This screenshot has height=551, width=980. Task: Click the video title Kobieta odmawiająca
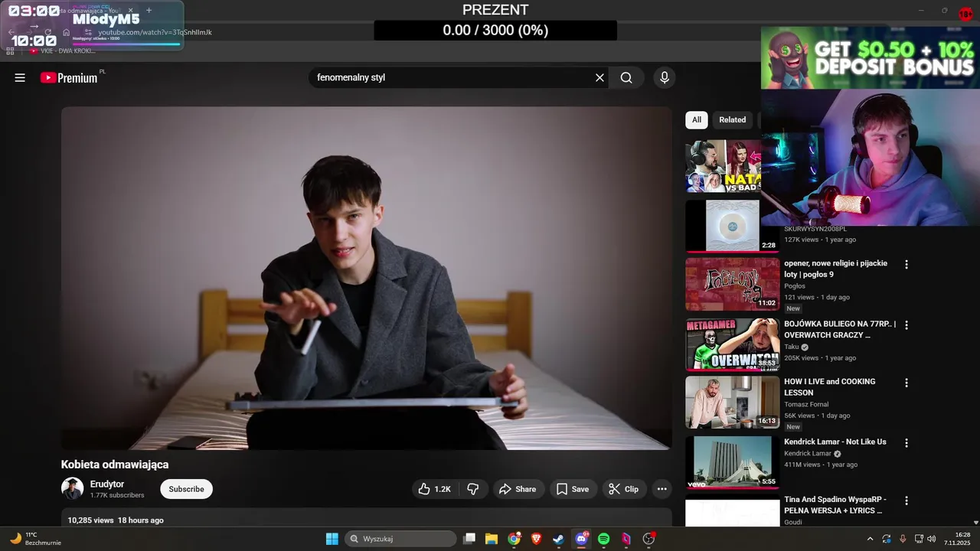click(115, 465)
